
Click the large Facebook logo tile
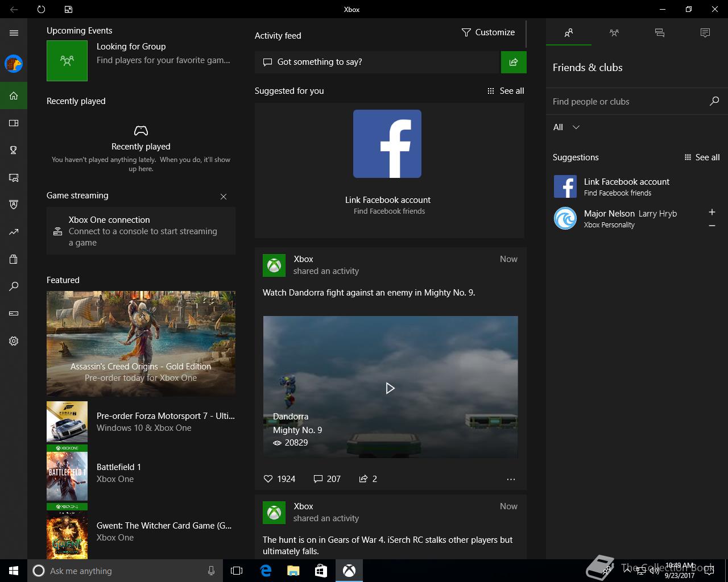(x=387, y=144)
